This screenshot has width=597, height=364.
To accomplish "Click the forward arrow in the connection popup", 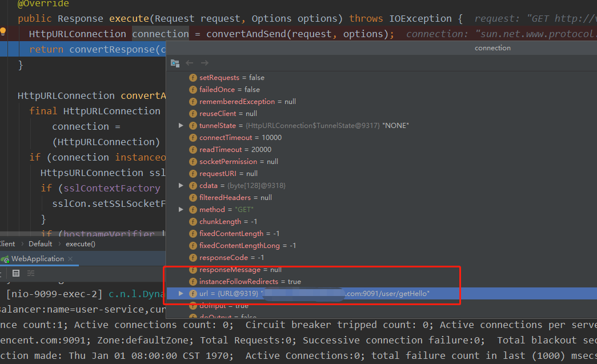I will pyautogui.click(x=205, y=63).
